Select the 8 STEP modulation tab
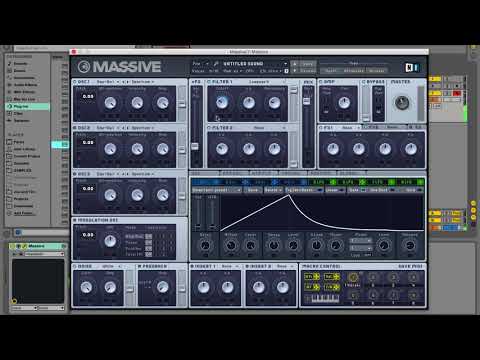The height and width of the screenshot is (360, 480). (409, 182)
